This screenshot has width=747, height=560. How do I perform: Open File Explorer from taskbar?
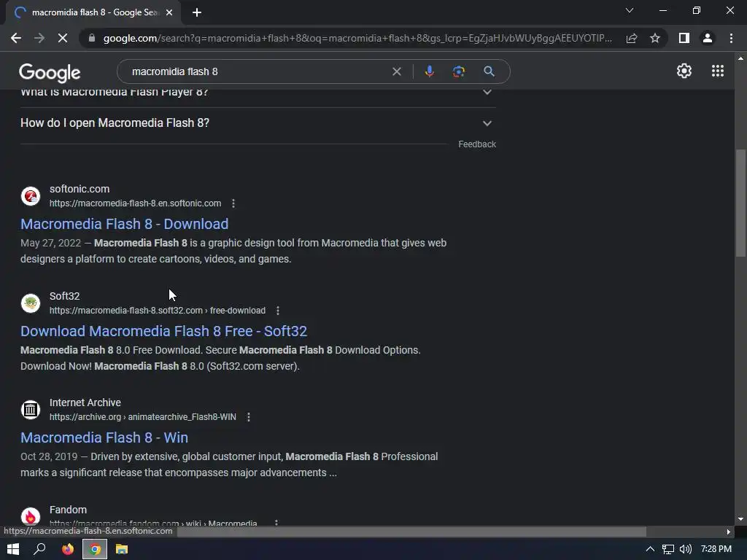click(x=122, y=549)
